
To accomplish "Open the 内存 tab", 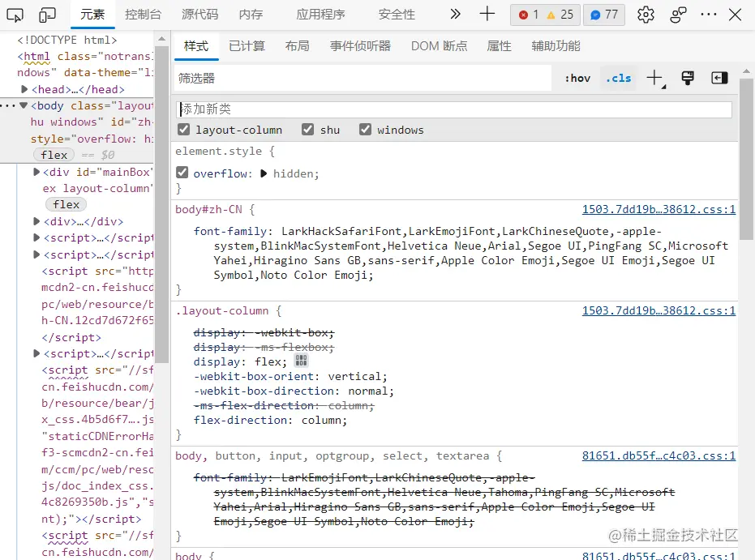I will point(251,15).
